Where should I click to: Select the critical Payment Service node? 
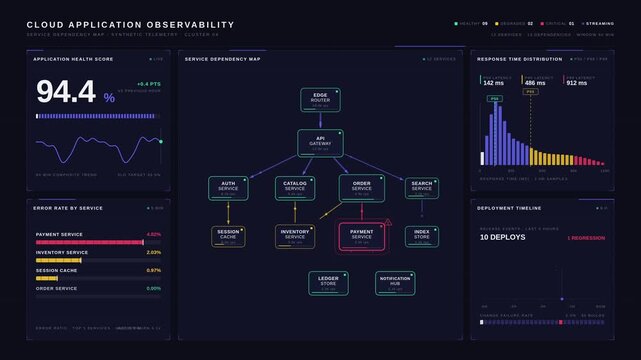pyautogui.click(x=361, y=237)
